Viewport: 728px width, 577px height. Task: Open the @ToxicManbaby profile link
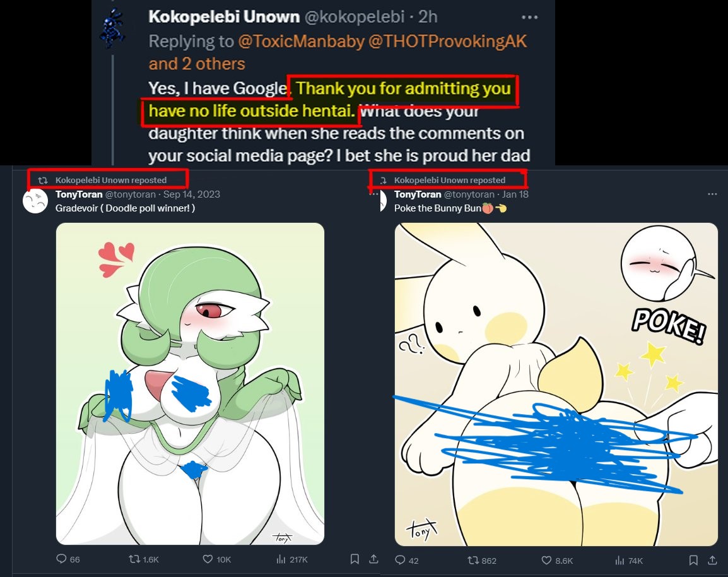[x=302, y=41]
